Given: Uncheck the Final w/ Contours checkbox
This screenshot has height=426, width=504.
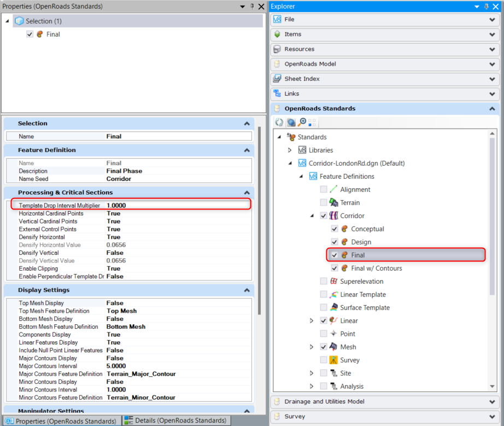Looking at the screenshot, I should tap(335, 268).
